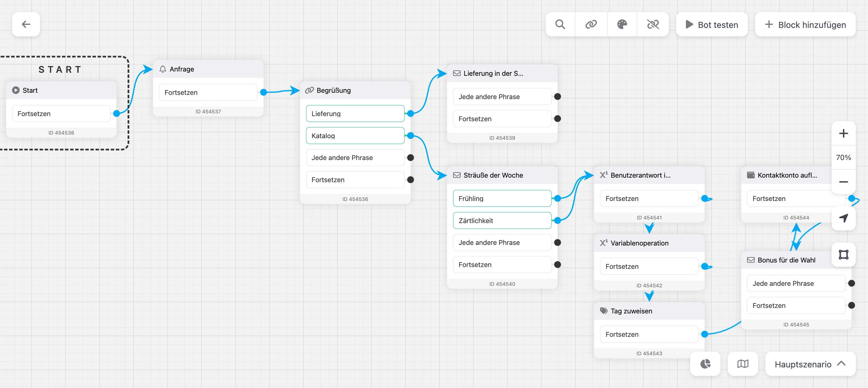This screenshot has width=868, height=388.
Task: Click blue connector dot of Tag zuweisen Fortsetzen
Action: click(x=705, y=334)
